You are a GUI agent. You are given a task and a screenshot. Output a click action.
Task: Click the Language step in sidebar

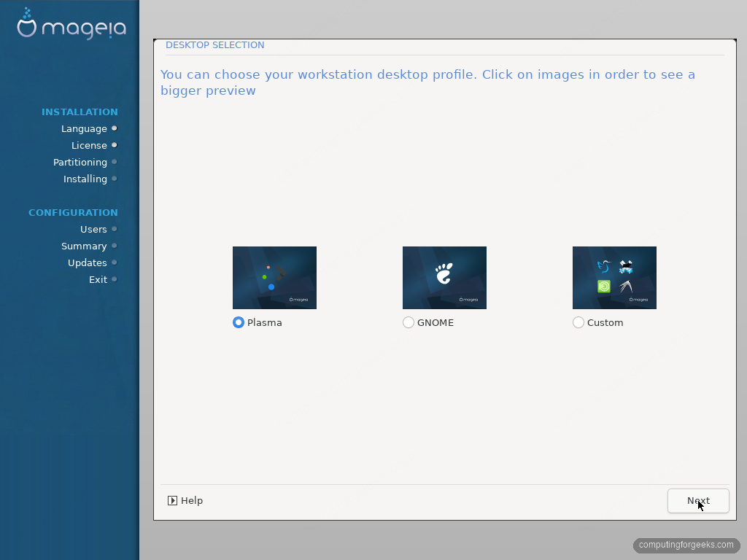coord(84,128)
